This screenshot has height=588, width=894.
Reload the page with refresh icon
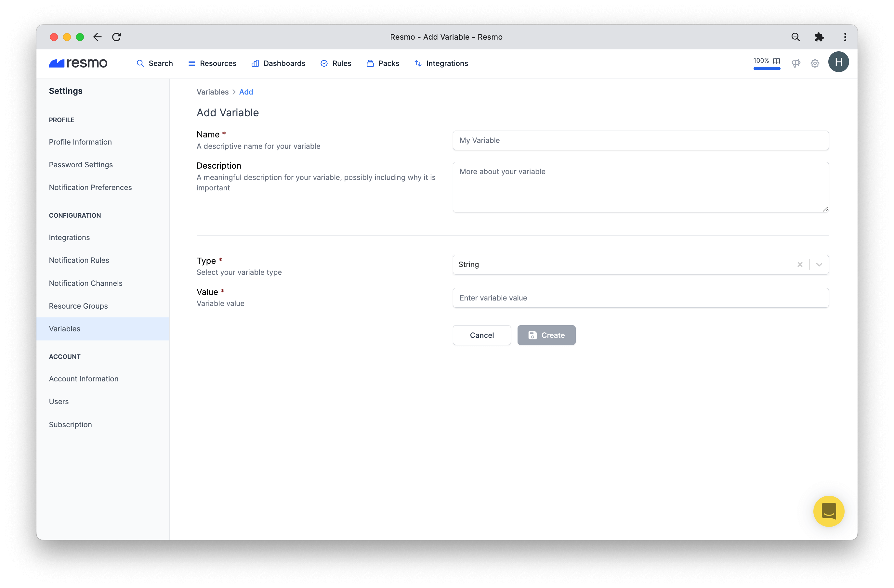point(116,37)
